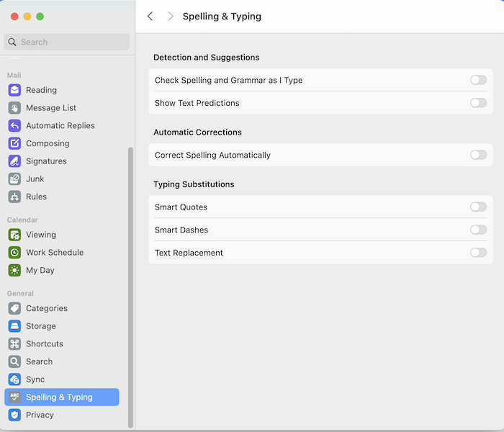This screenshot has height=432, width=504.
Task: Enable Check Spelling and Grammar as I Type
Action: [478, 80]
